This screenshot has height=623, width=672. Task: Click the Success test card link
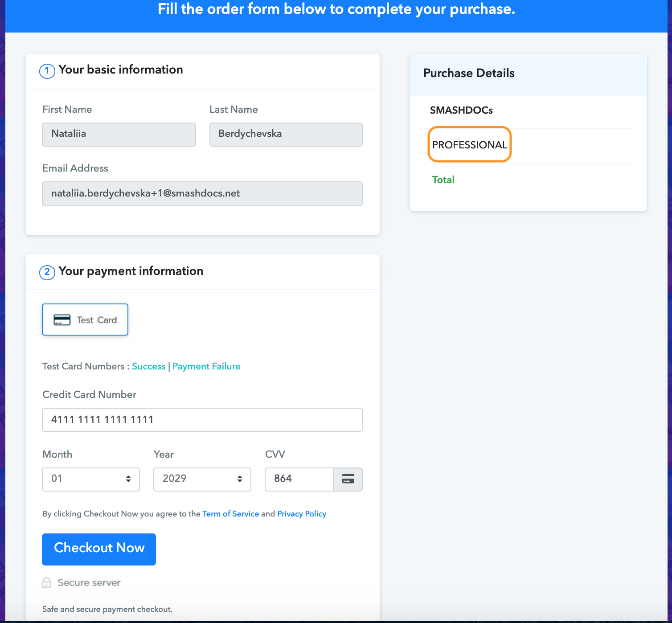(149, 366)
